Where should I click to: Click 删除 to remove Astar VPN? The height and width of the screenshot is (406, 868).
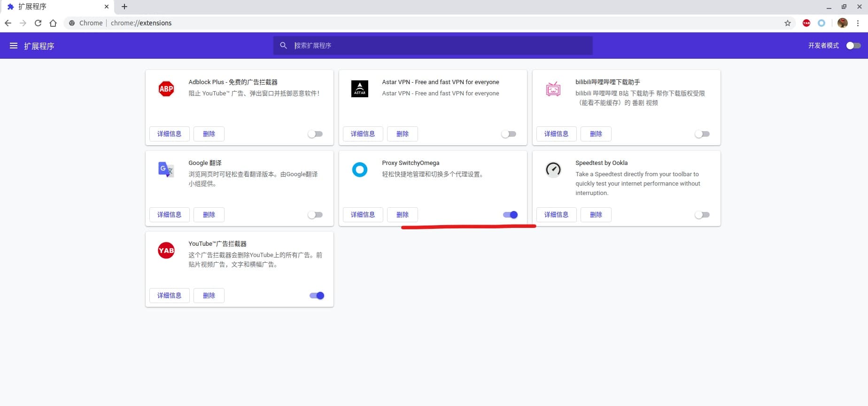pos(403,134)
